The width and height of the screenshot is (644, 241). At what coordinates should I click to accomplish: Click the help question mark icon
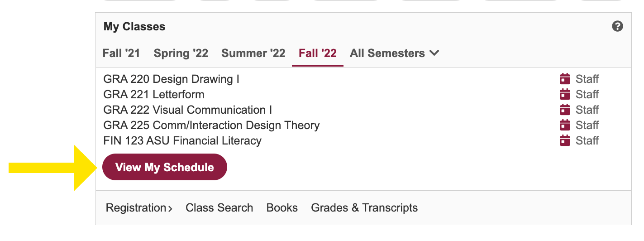pos(617,26)
